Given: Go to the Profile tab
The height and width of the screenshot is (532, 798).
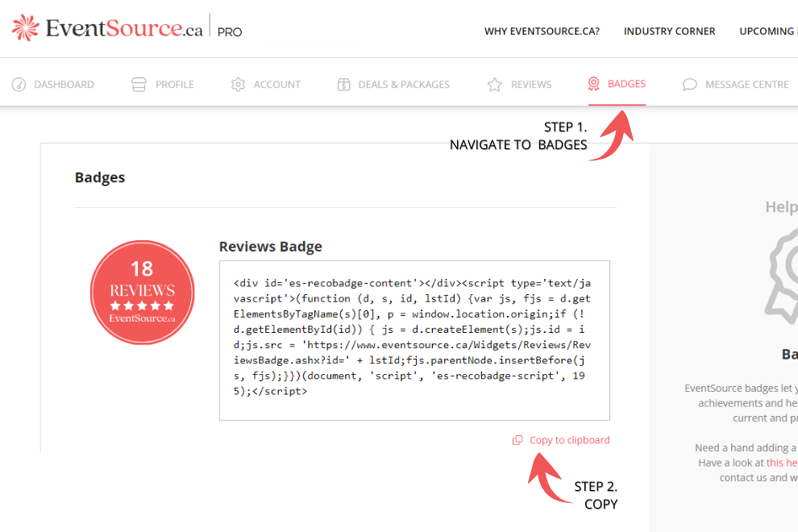Looking at the screenshot, I should coord(162,85).
